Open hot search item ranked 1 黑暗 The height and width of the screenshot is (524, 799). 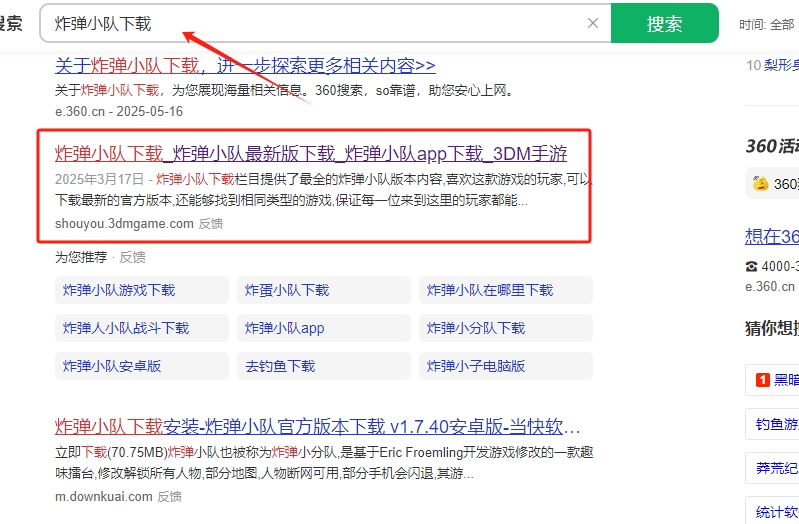pyautogui.click(x=772, y=380)
